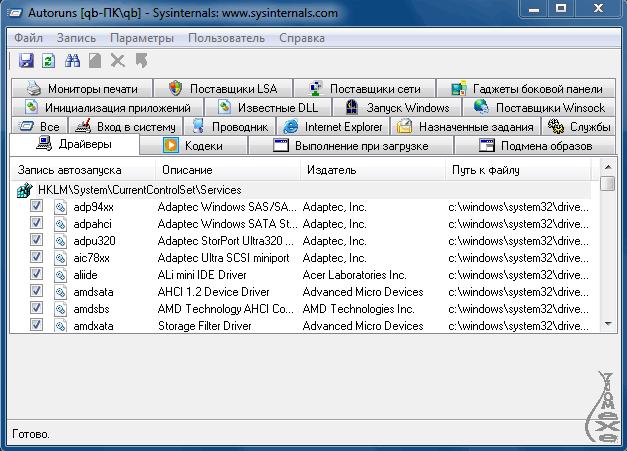Disable the aic78xx driver checkbox

coord(36,256)
